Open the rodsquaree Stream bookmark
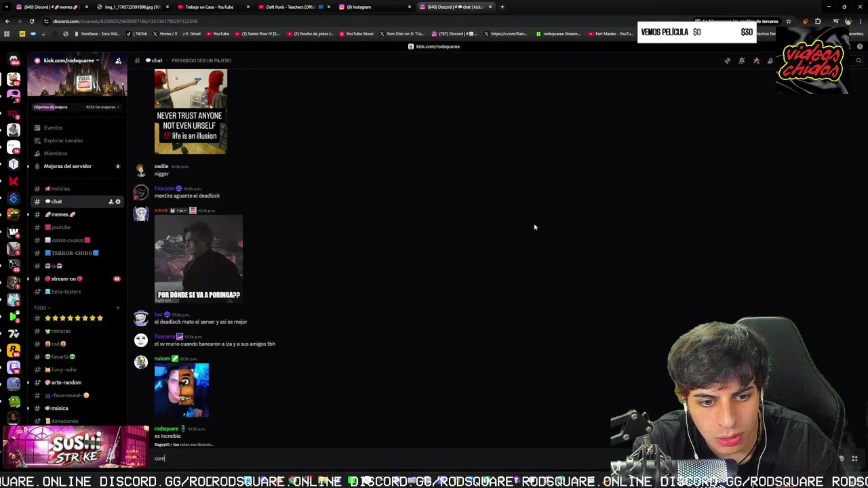 click(558, 33)
